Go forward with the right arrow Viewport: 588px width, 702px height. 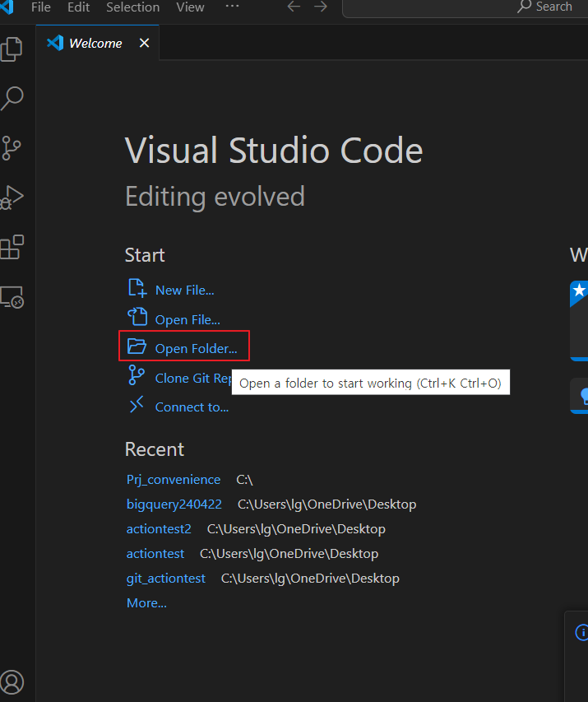point(321,7)
